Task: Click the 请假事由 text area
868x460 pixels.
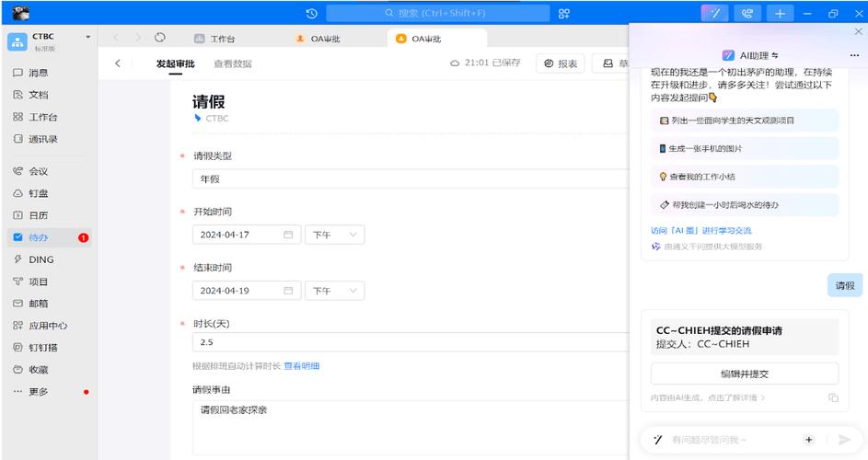Action: (411, 428)
